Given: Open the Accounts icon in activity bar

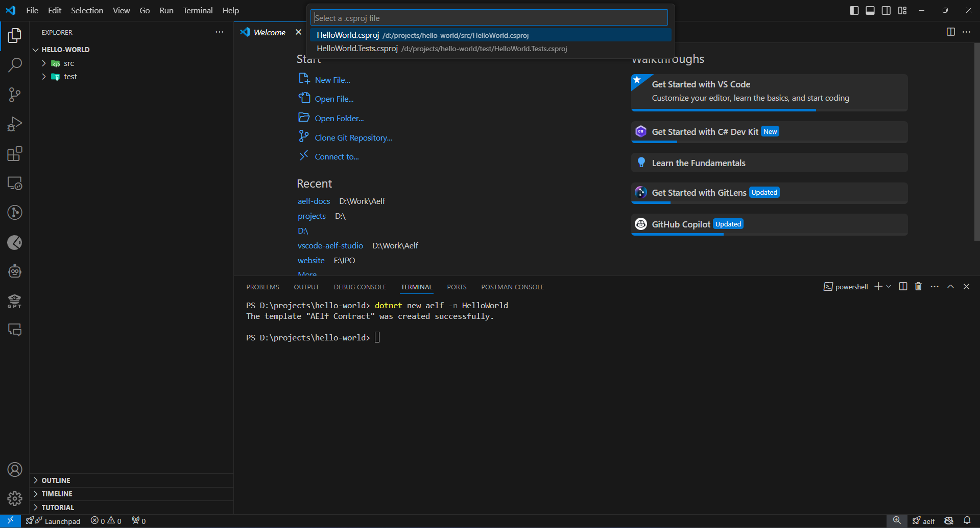Looking at the screenshot, I should [15, 469].
